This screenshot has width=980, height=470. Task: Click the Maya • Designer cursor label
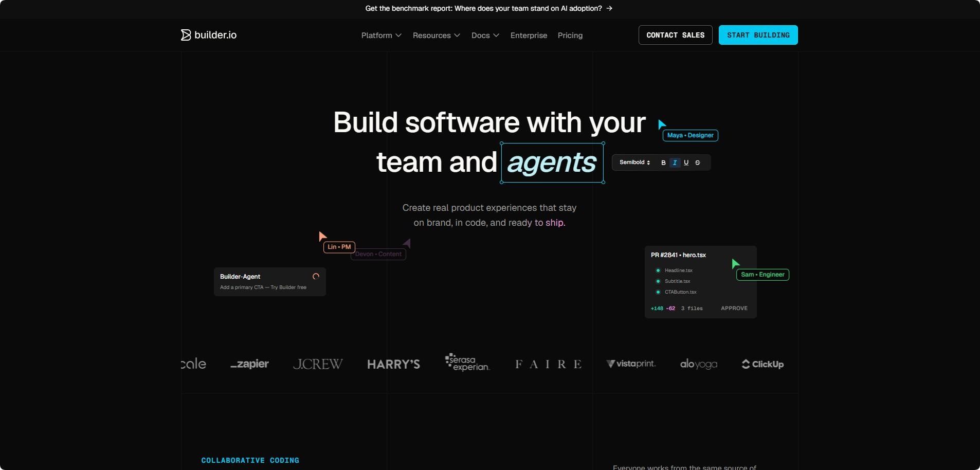pyautogui.click(x=690, y=135)
